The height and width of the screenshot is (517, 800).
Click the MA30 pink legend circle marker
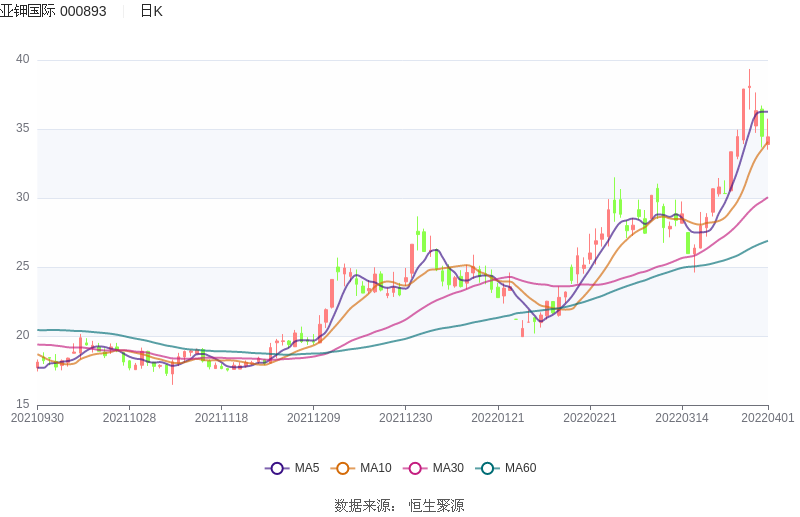[x=415, y=468]
